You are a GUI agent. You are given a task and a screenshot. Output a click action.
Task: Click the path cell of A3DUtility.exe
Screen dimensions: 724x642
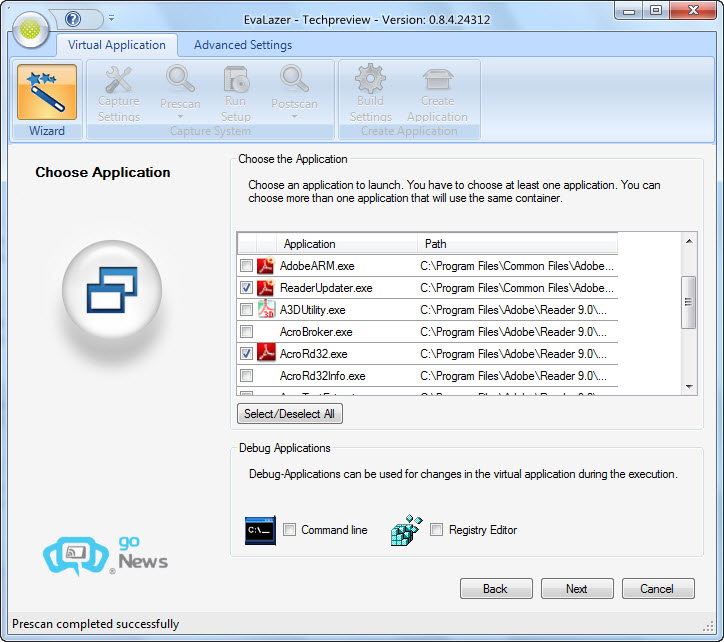click(x=513, y=310)
